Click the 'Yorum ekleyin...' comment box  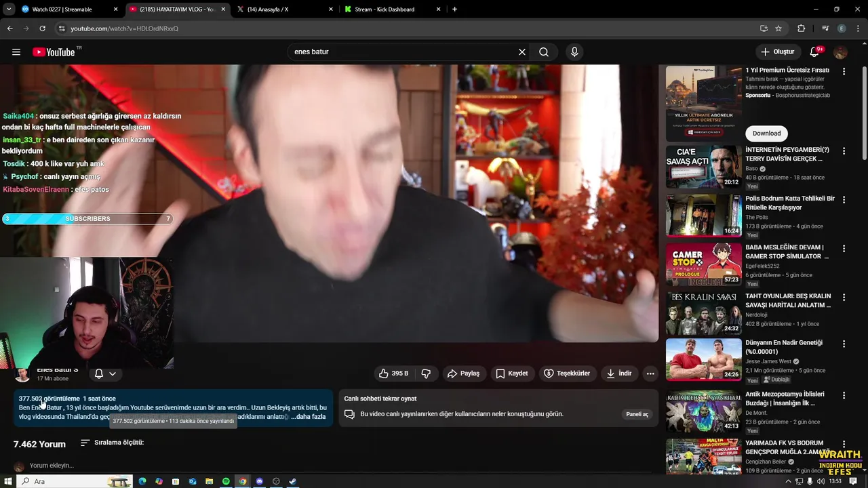click(x=52, y=466)
